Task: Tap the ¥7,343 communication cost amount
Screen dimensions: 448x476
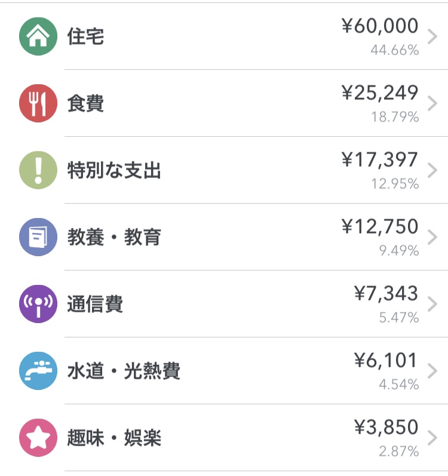Action: tap(386, 293)
